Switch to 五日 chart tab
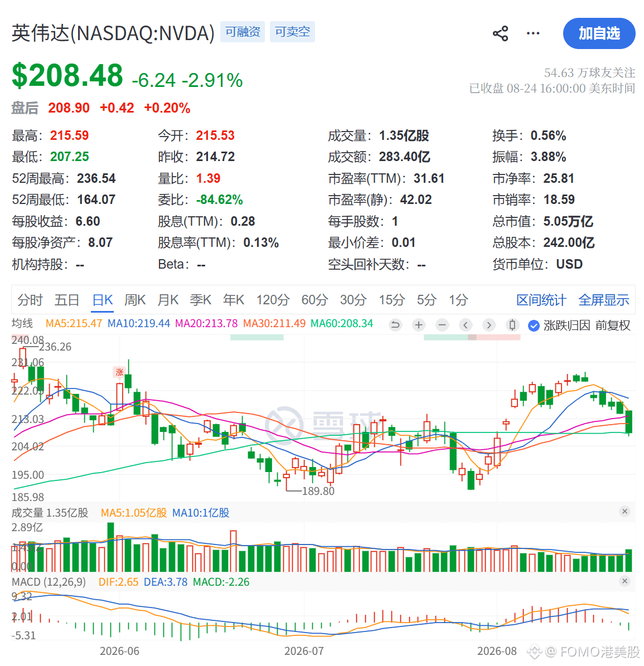Image resolution: width=644 pixels, height=666 pixels. coord(67,300)
